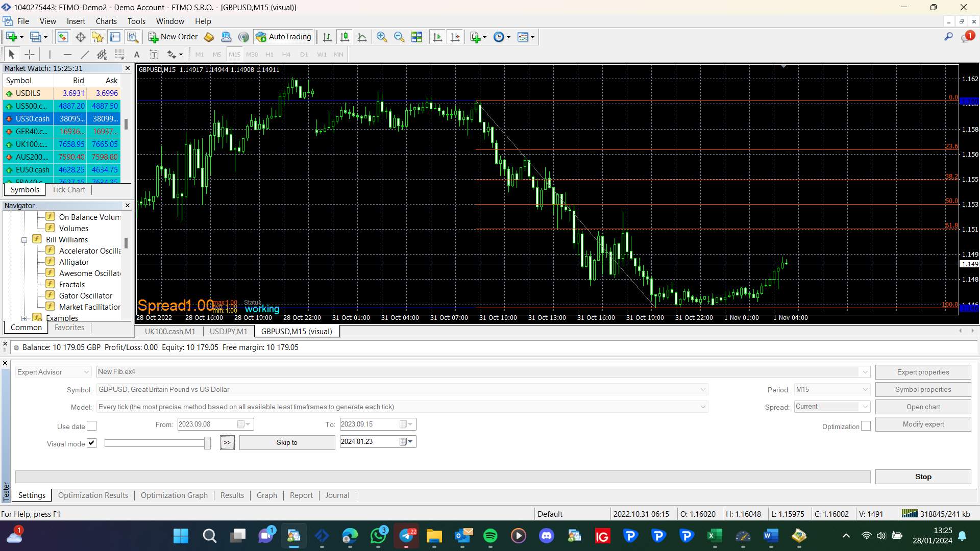This screenshot has height=551, width=980.
Task: Adjust the visual mode speed slider
Action: [207, 443]
